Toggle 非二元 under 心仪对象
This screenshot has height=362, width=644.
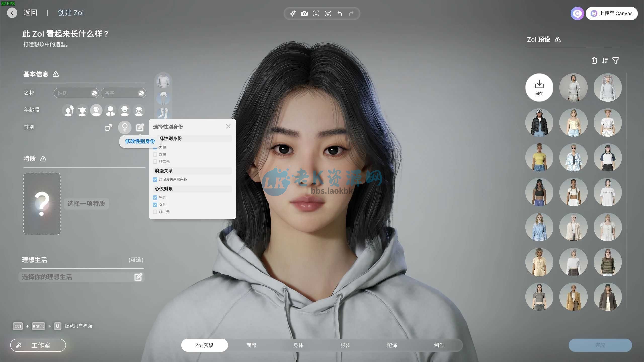(155, 212)
